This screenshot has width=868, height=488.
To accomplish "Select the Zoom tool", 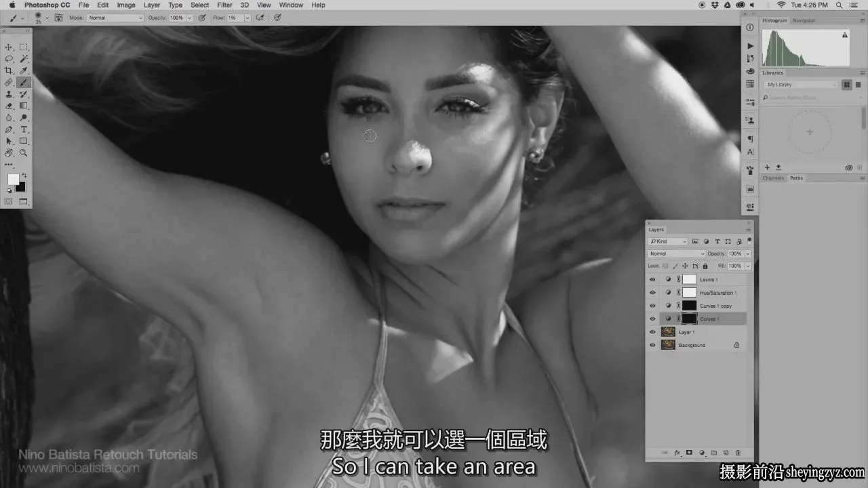I will click(24, 153).
